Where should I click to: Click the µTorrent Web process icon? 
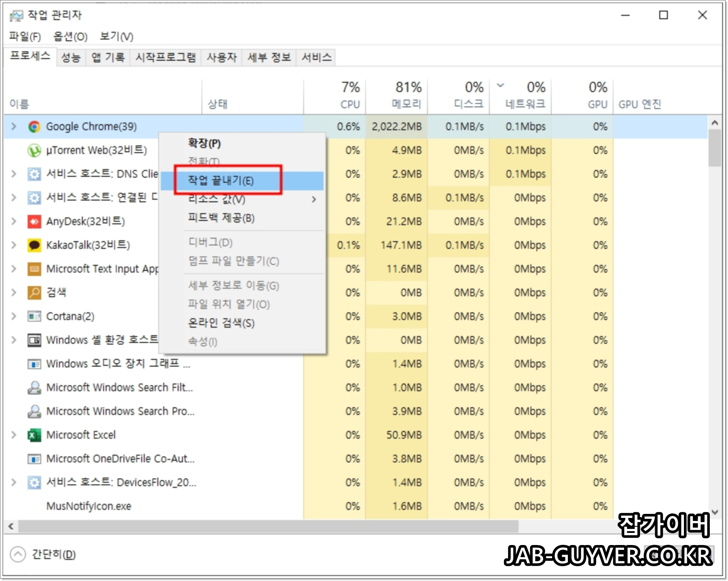point(34,150)
